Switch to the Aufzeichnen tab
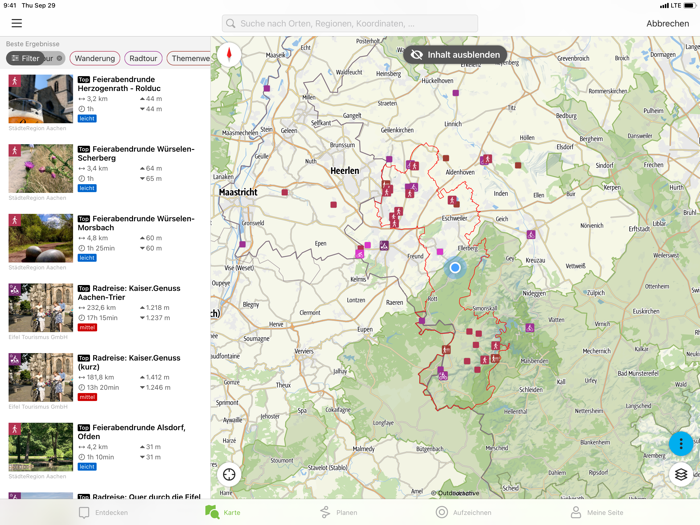700x525 pixels. [463, 512]
